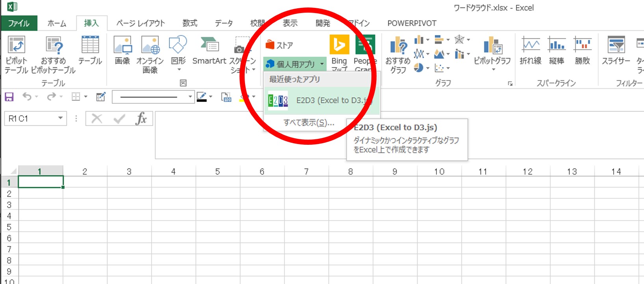Viewport: 644px width, 284px height.
Task: Select row header 6
Action: point(9,238)
